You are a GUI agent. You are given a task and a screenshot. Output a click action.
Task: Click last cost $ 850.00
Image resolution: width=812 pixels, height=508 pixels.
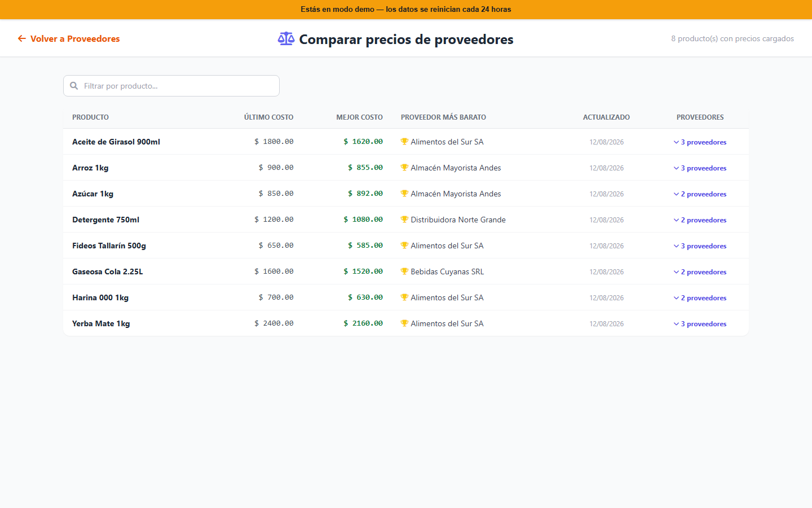pyautogui.click(x=276, y=194)
